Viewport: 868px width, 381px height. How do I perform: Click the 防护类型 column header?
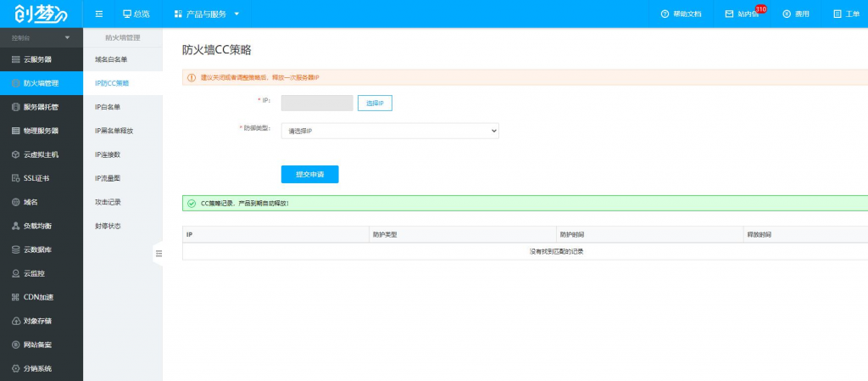click(x=463, y=234)
